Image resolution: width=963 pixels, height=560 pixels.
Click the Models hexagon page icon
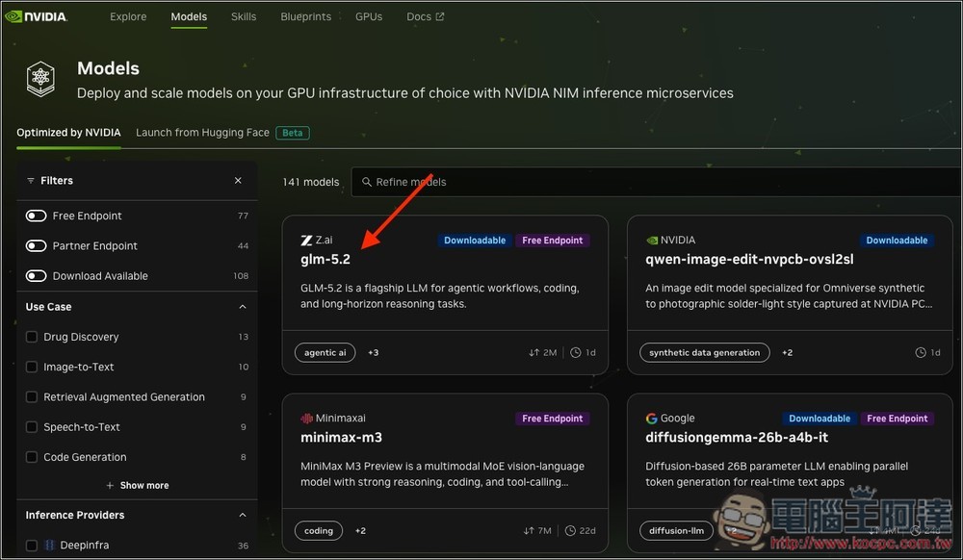pyautogui.click(x=40, y=79)
